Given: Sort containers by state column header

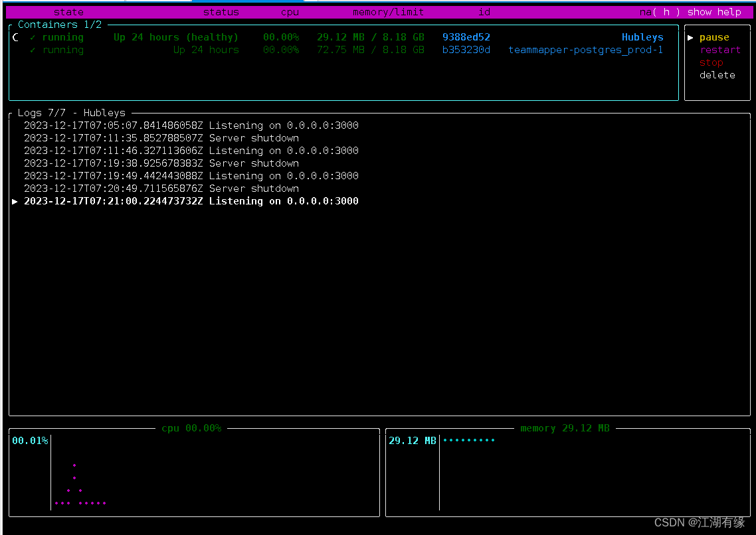Looking at the screenshot, I should pos(68,12).
